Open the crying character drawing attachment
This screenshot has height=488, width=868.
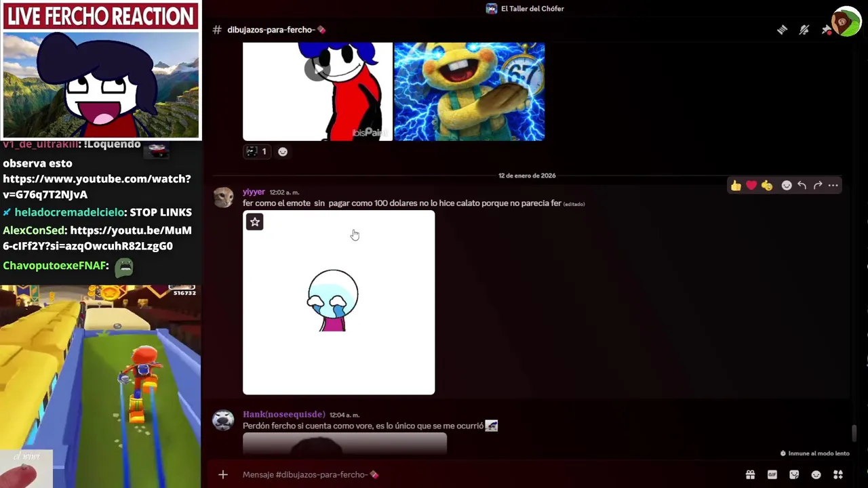point(339,302)
